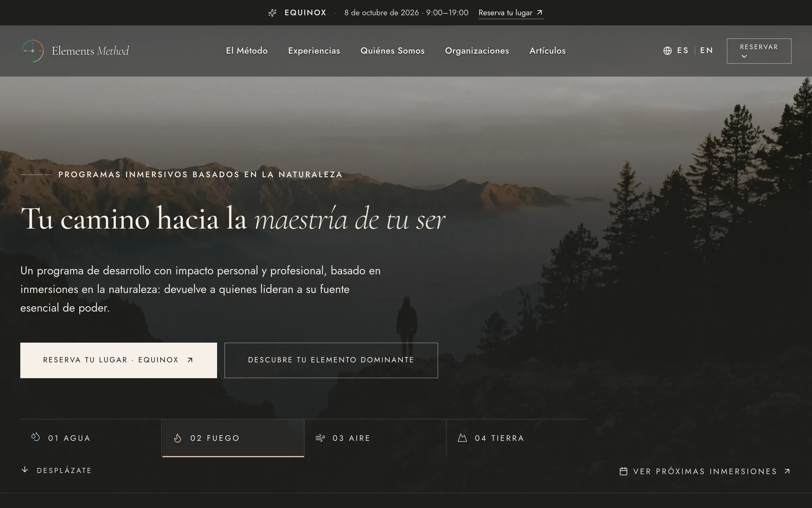Click the Elements Method wordmark
Screen dimensions: 812x508
click(x=90, y=51)
